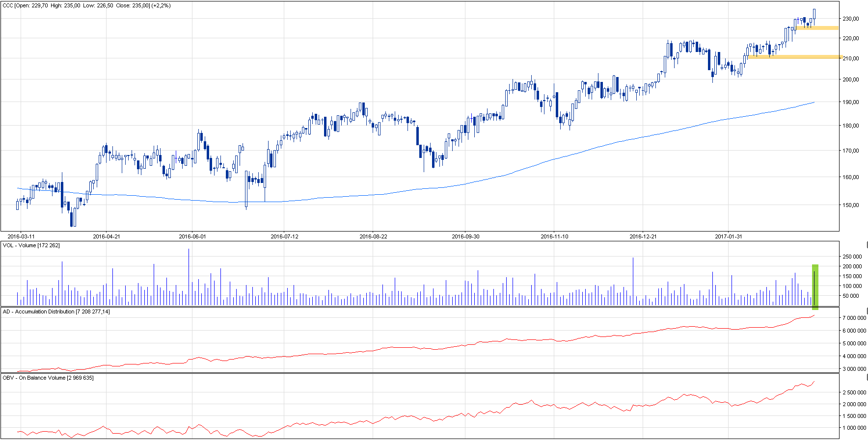Click the 250 000 volume axis label

[x=852, y=257]
